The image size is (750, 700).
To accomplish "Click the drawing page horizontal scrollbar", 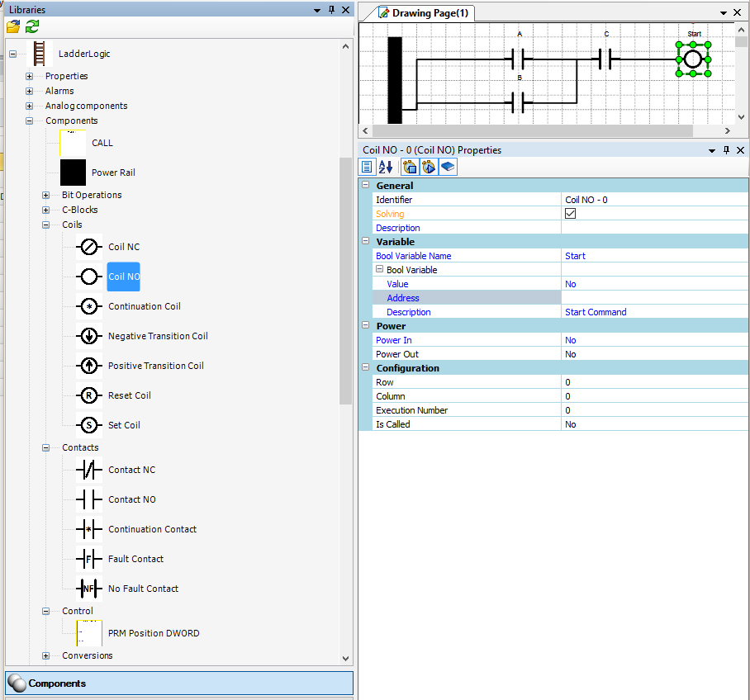I will click(x=533, y=131).
